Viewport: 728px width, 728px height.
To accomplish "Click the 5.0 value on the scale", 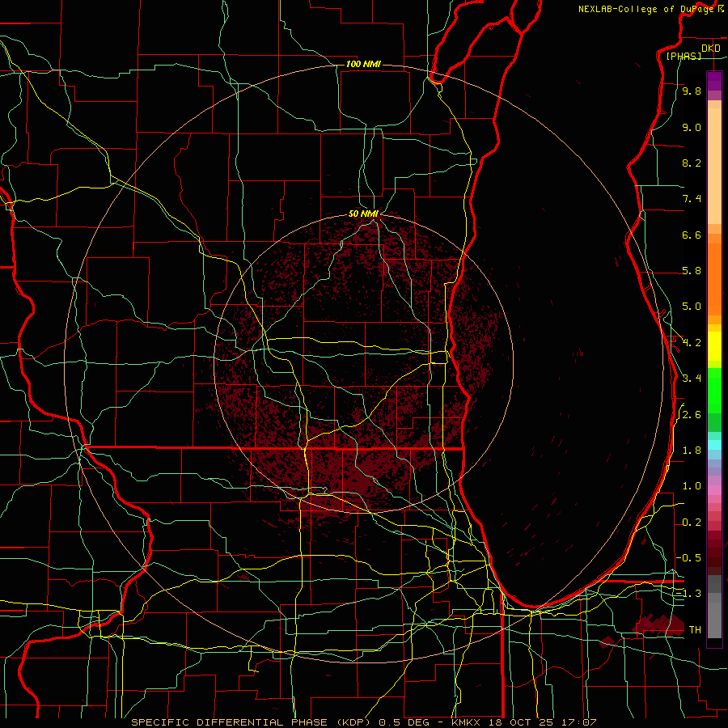I will [x=692, y=307].
